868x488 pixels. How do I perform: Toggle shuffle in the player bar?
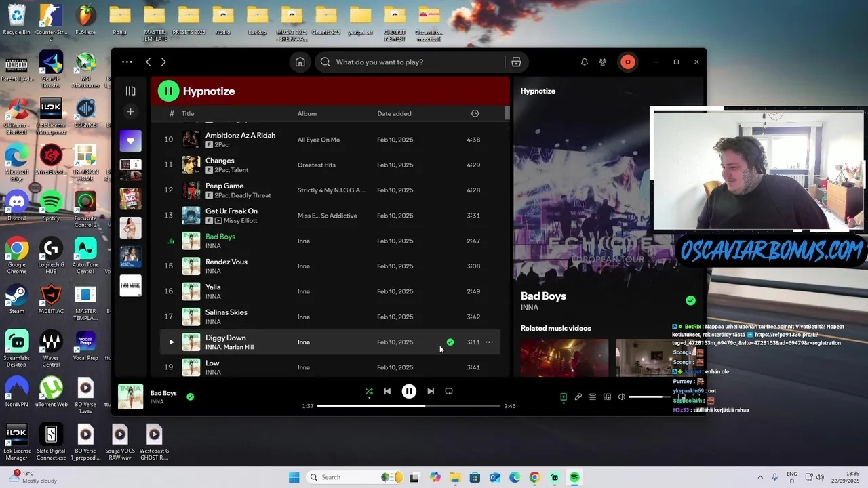tap(369, 391)
